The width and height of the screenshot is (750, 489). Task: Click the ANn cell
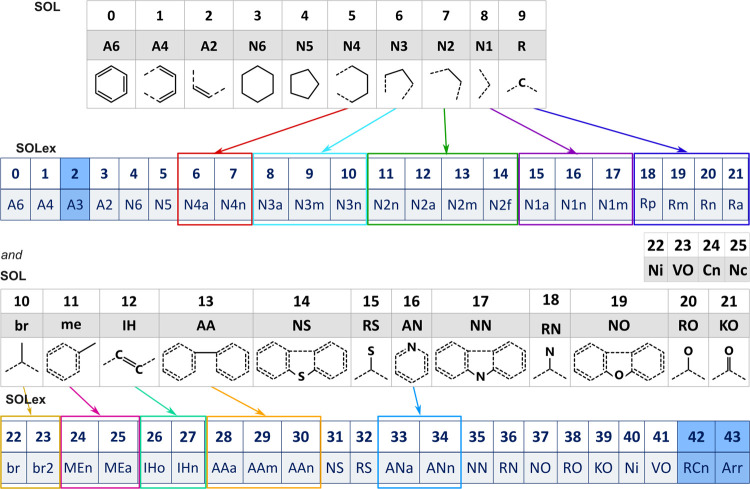pyautogui.click(x=440, y=467)
